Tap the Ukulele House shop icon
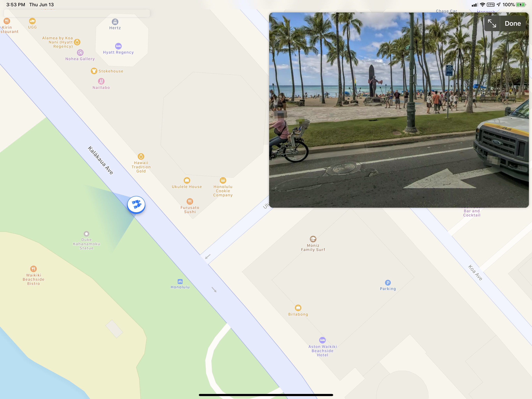This screenshot has height=399, width=532. point(187,180)
